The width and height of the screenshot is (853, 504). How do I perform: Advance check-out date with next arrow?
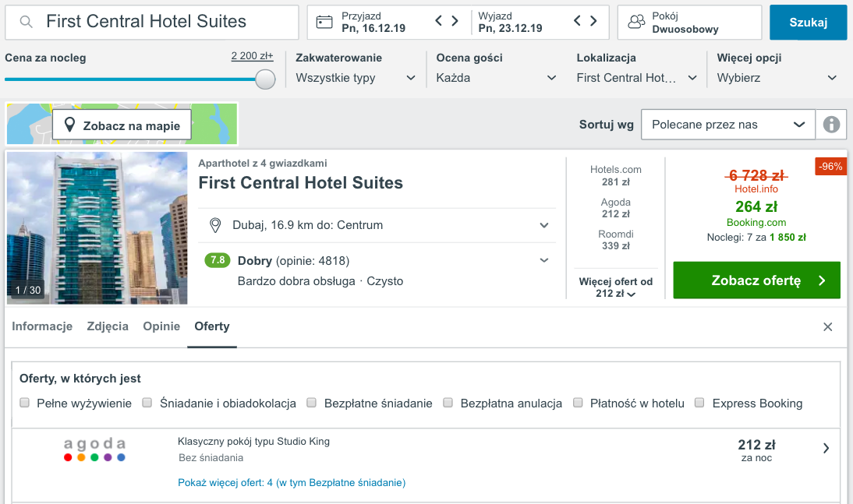(593, 21)
